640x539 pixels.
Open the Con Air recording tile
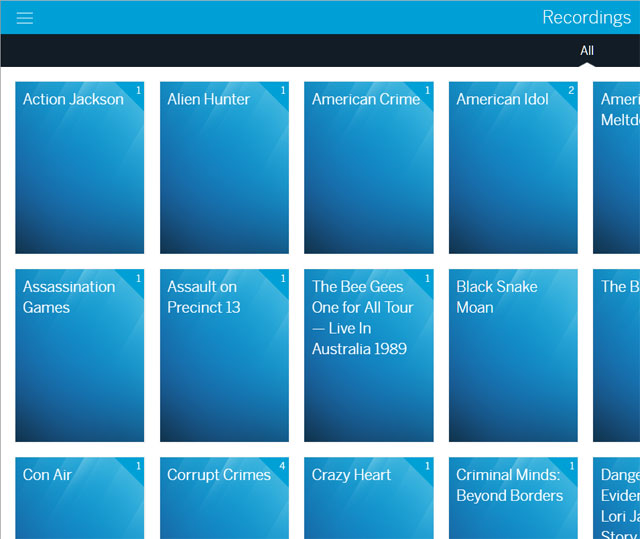pos(80,498)
